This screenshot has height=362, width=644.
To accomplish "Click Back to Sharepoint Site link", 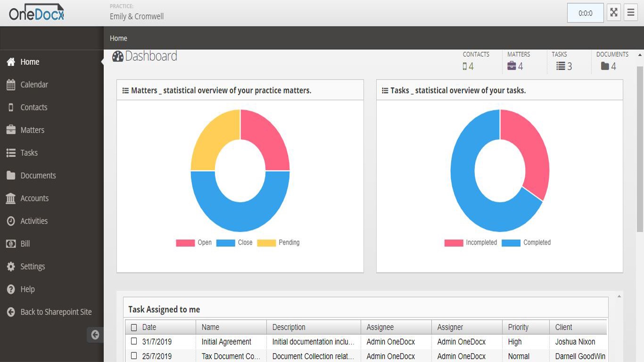I will pyautogui.click(x=56, y=312).
